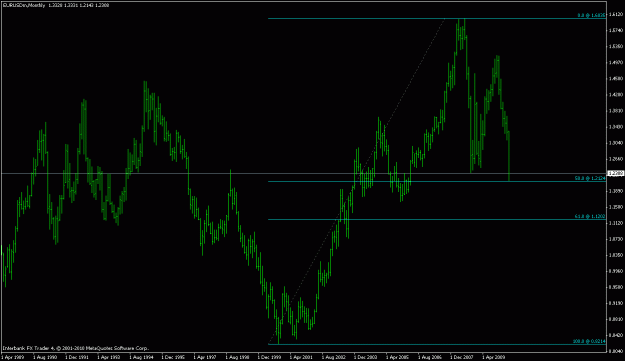The width and height of the screenshot is (625, 361).
Task: Click the '1 Aug 1994' date label
Action: click(141, 357)
